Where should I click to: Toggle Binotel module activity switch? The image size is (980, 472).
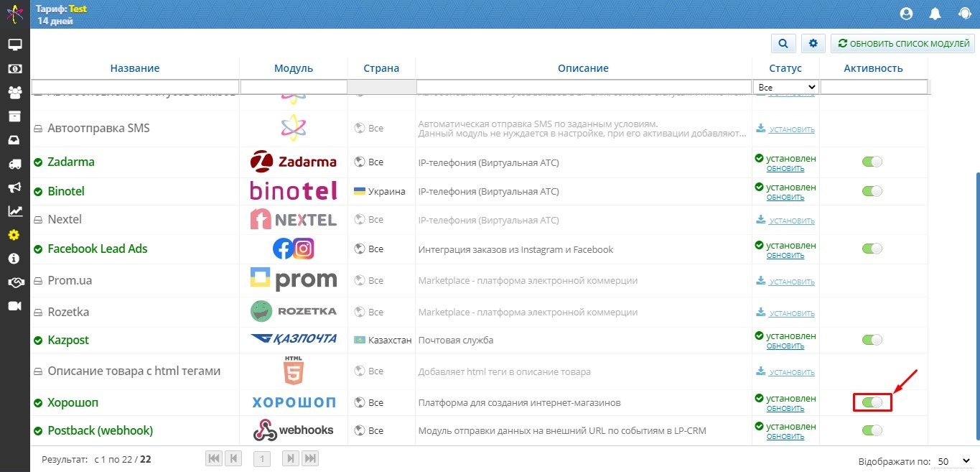tap(872, 191)
